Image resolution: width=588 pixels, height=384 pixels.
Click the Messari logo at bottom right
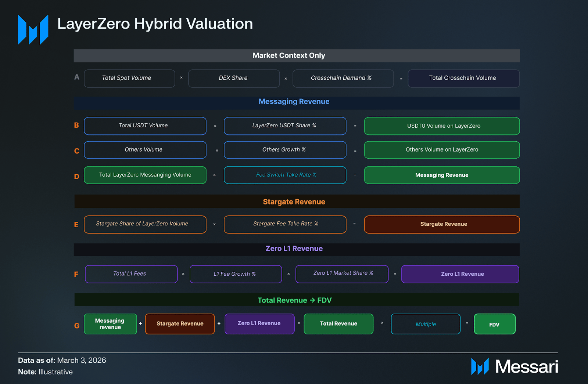[x=514, y=366]
